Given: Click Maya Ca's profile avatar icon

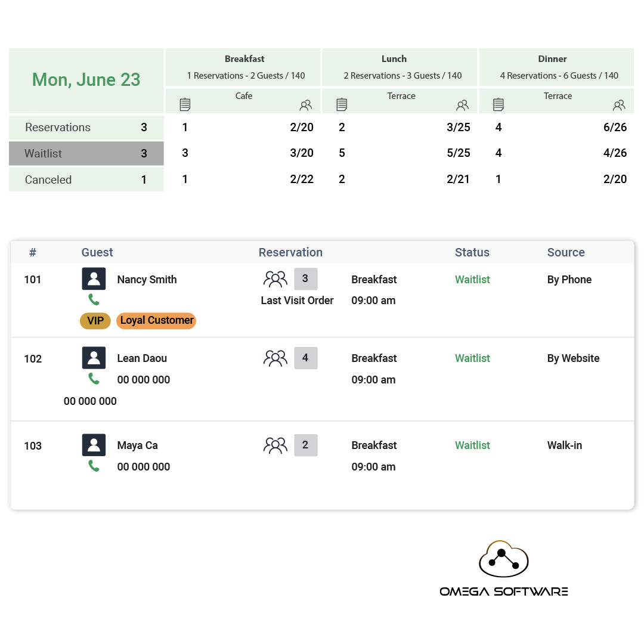Looking at the screenshot, I should coord(94,445).
